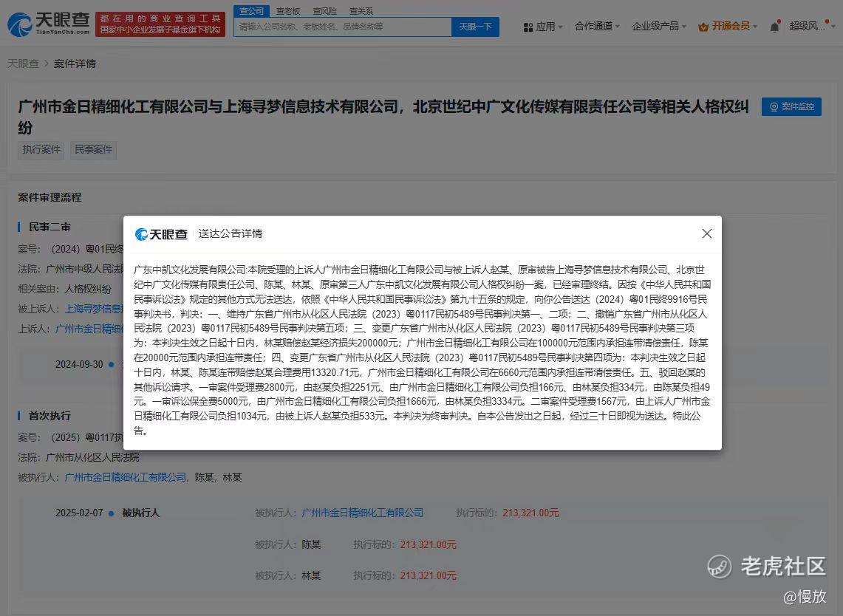This screenshot has width=843, height=616.
Task: Select the 执行案件 tag
Action: tap(41, 149)
